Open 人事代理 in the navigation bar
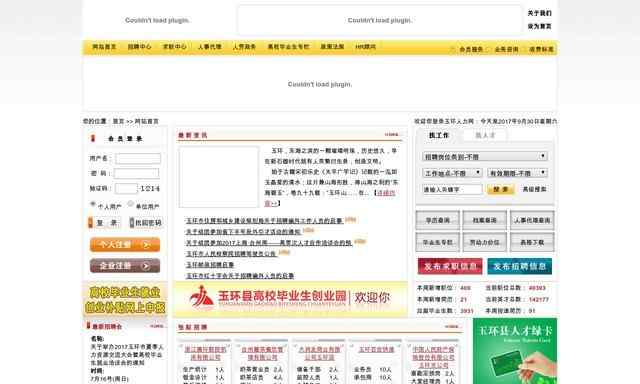 209,47
